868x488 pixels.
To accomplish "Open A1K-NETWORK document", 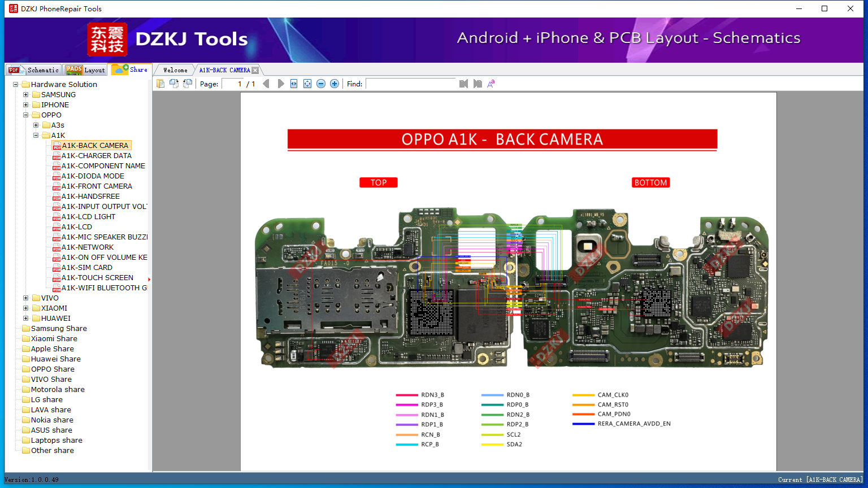I will (x=88, y=247).
